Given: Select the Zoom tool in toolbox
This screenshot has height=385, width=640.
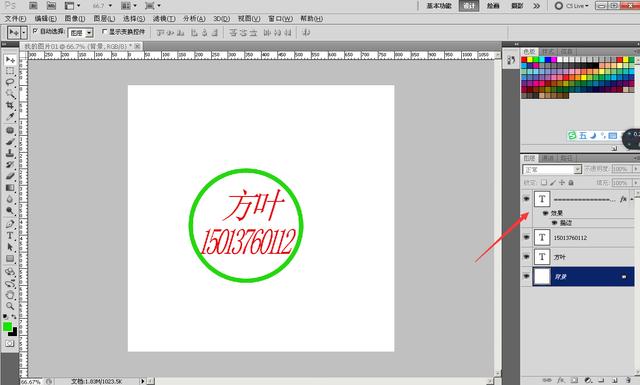Looking at the screenshot, I should 10,306.
